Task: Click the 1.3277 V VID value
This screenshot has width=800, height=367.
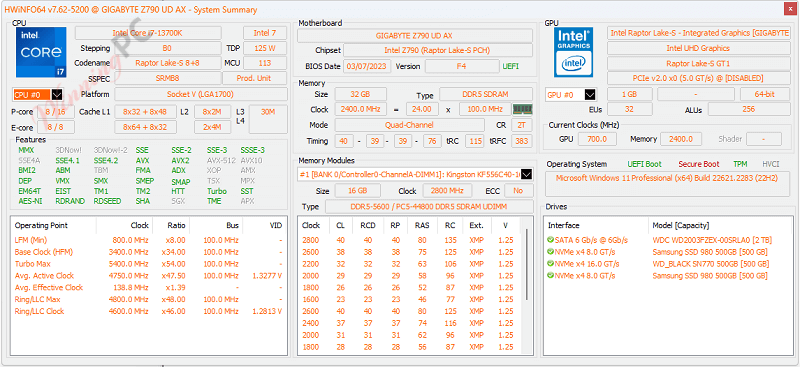Action: (x=267, y=276)
